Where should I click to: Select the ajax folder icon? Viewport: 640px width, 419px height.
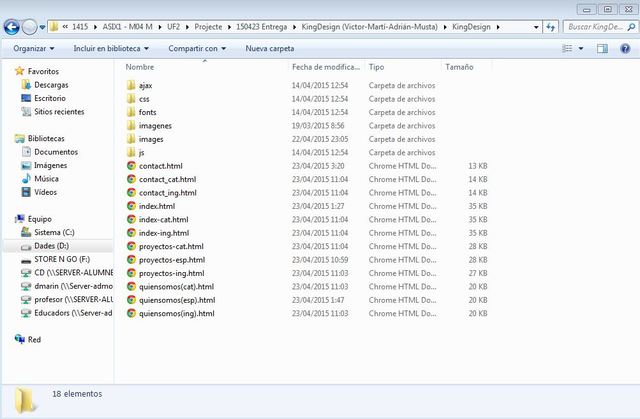pyautogui.click(x=131, y=85)
